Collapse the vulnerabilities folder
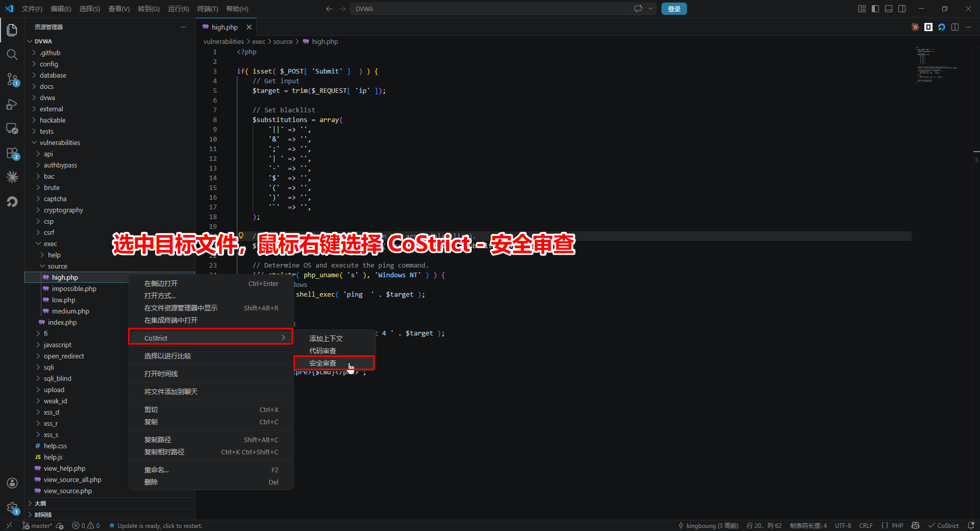 (60, 142)
